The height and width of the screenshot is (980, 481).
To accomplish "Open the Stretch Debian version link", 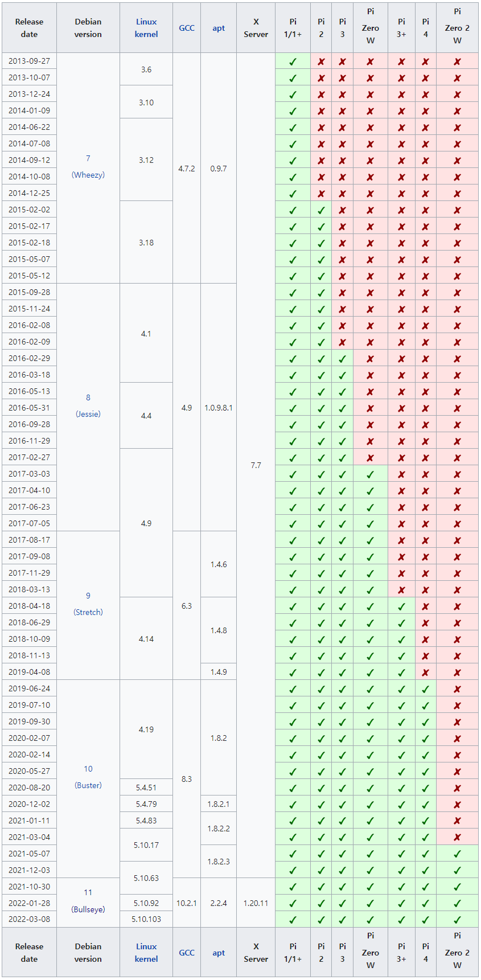I will [88, 612].
